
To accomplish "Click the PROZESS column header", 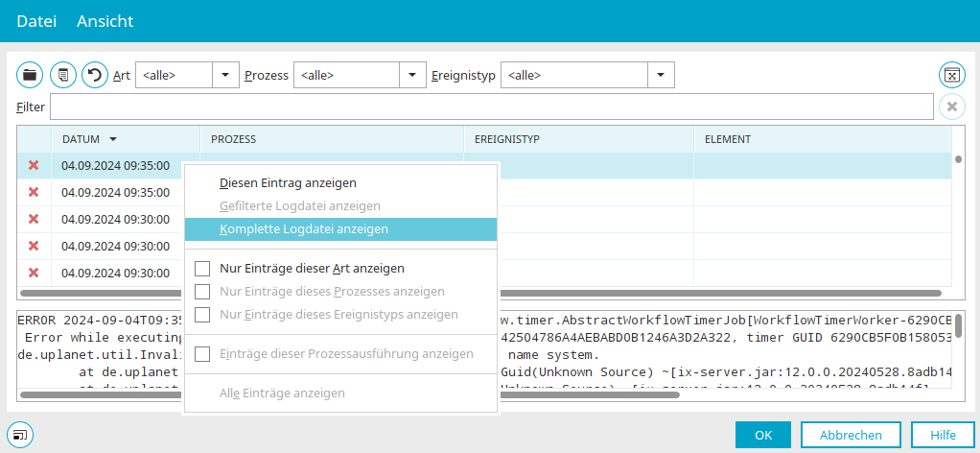I will click(332, 139).
